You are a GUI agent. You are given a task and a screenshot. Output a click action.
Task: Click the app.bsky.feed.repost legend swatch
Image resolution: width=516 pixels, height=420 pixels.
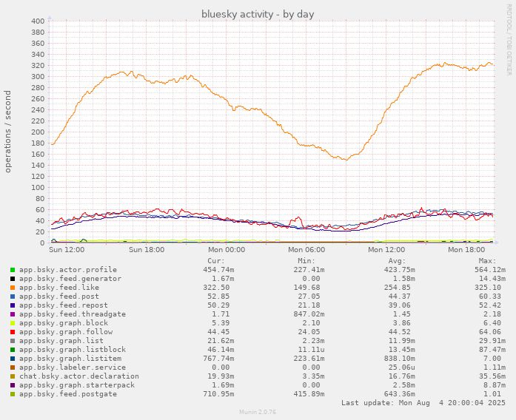pyautogui.click(x=13, y=305)
